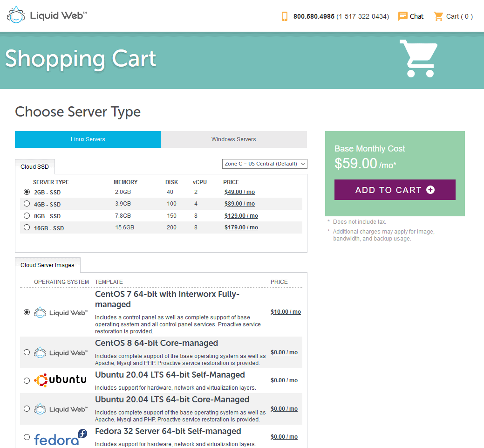Open the Chat speech bubble icon
The width and height of the screenshot is (484, 448).
click(402, 16)
